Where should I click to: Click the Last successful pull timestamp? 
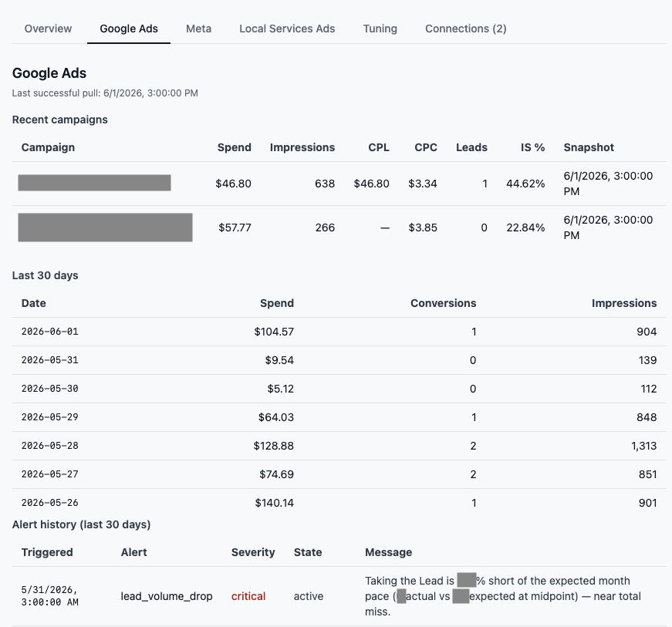(x=105, y=93)
